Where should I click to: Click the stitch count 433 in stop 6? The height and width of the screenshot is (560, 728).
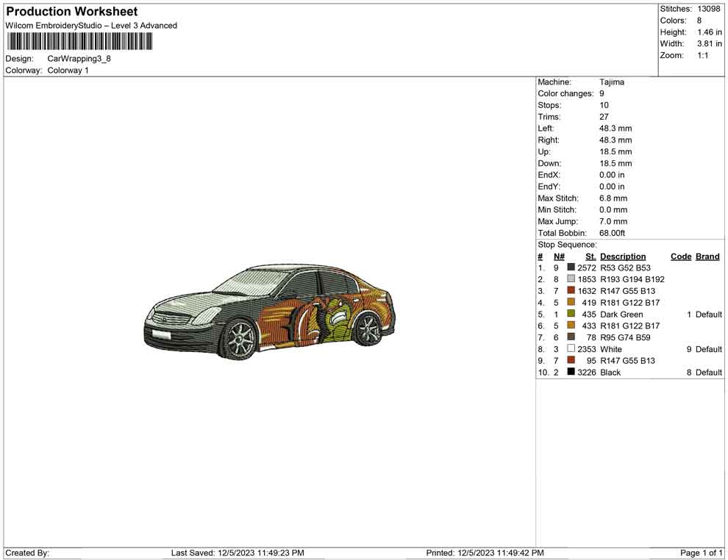589,326
